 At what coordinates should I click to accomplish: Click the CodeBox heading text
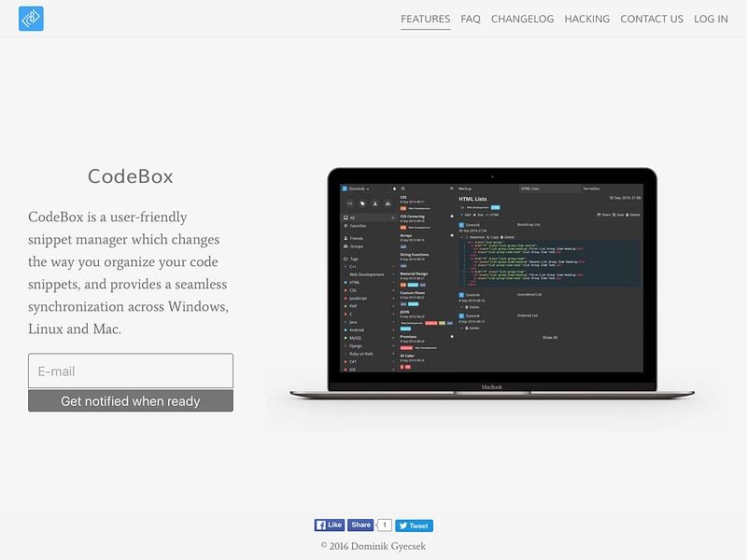click(x=131, y=176)
